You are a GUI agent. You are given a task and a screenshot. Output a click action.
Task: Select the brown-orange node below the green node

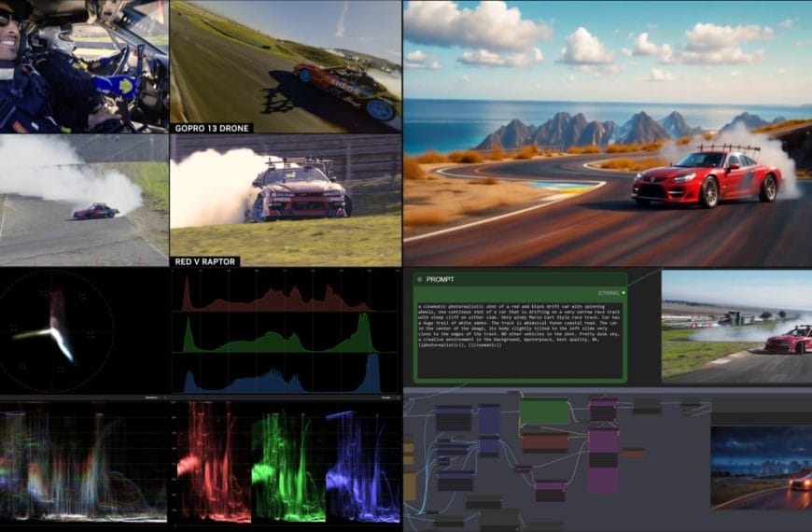click(545, 443)
